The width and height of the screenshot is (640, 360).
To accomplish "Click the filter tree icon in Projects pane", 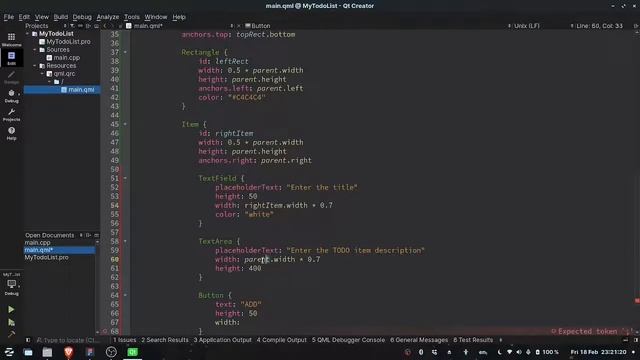I will [72, 26].
